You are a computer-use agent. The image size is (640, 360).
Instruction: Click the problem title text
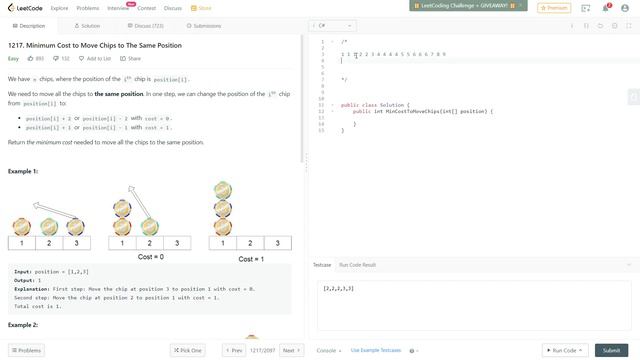(95, 45)
